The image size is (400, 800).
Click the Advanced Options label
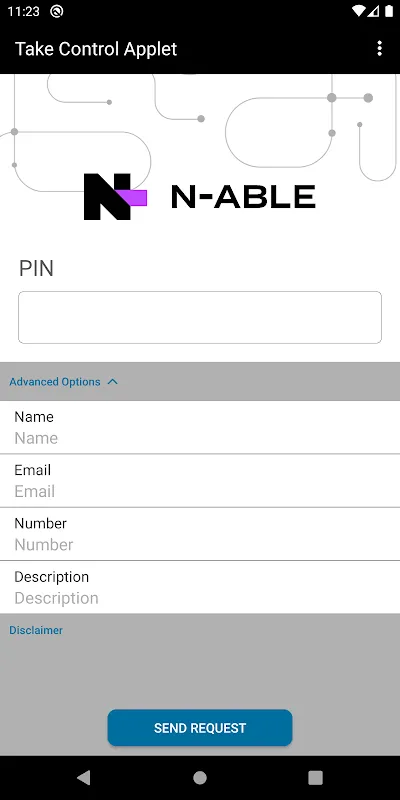[x=55, y=382]
